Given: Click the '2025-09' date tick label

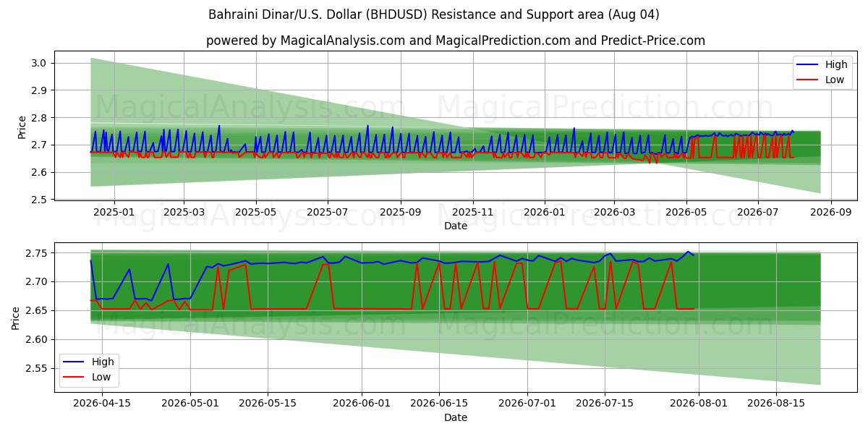Looking at the screenshot, I should [401, 213].
